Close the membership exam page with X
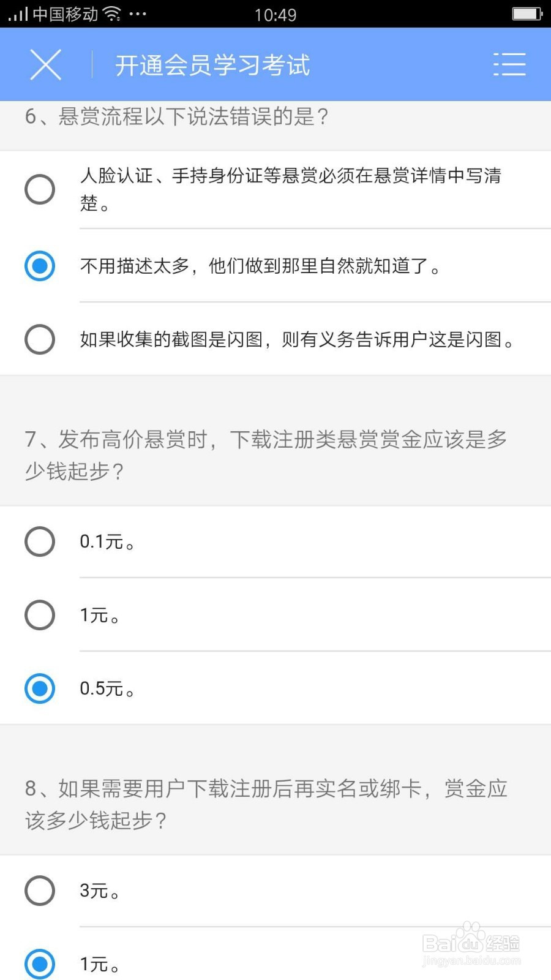The image size is (551, 980). click(46, 65)
